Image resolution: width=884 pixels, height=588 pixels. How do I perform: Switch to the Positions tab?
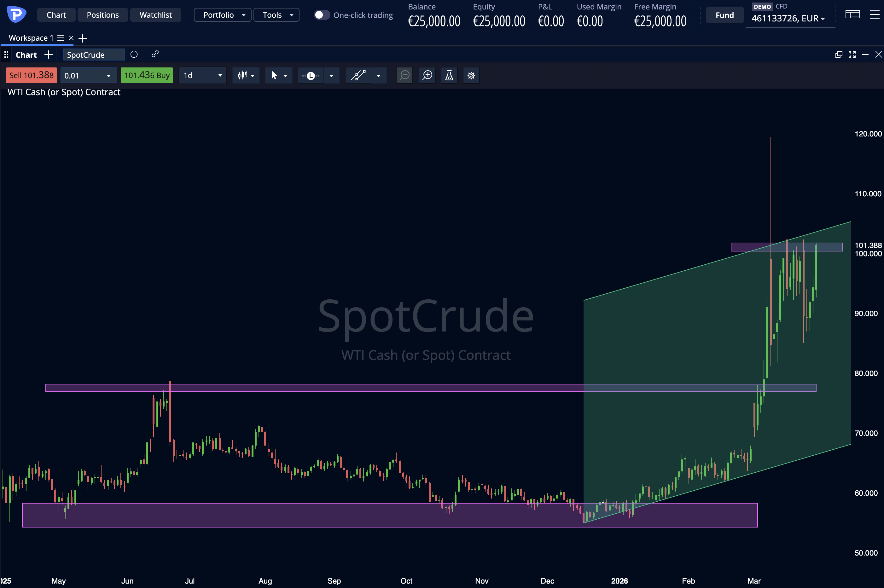click(102, 15)
